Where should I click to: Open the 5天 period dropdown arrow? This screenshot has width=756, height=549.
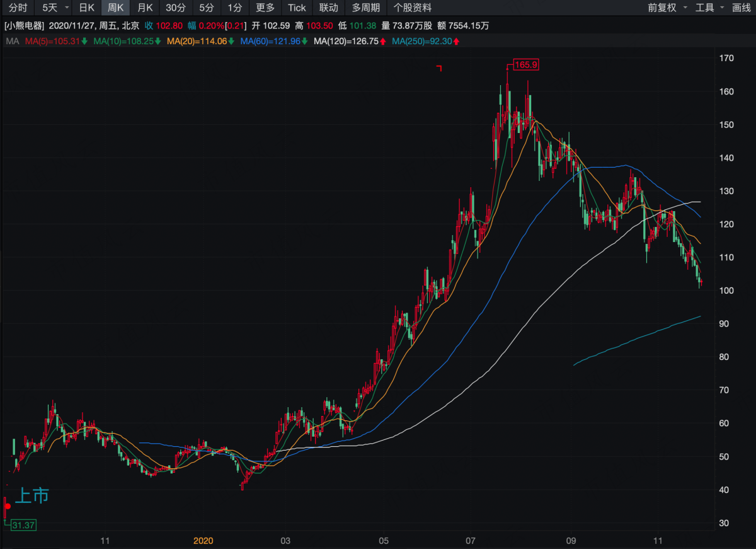pyautogui.click(x=67, y=8)
